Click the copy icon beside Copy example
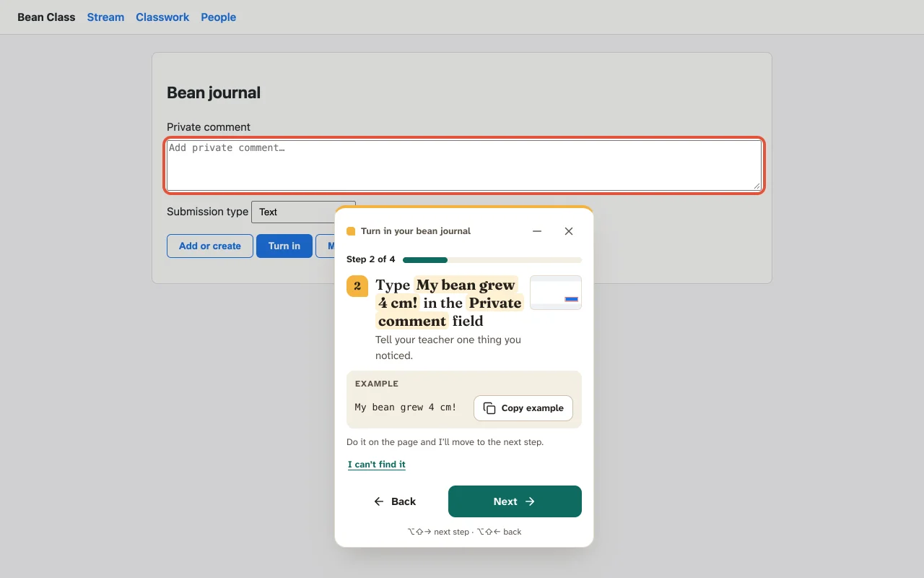The image size is (924, 578). coord(489,408)
